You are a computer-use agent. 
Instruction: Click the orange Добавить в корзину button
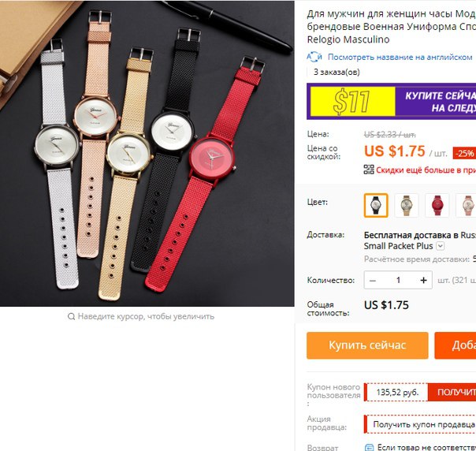pos(455,345)
